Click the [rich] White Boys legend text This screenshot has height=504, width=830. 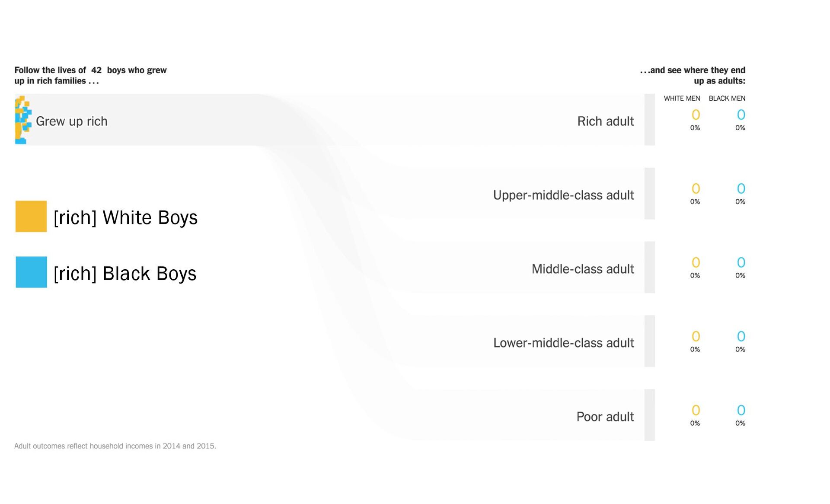(x=125, y=217)
